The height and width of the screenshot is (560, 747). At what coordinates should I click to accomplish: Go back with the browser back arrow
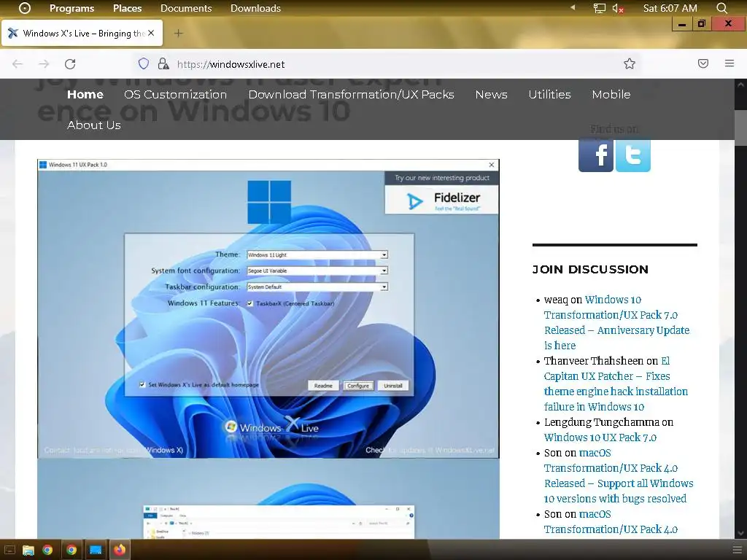18,64
